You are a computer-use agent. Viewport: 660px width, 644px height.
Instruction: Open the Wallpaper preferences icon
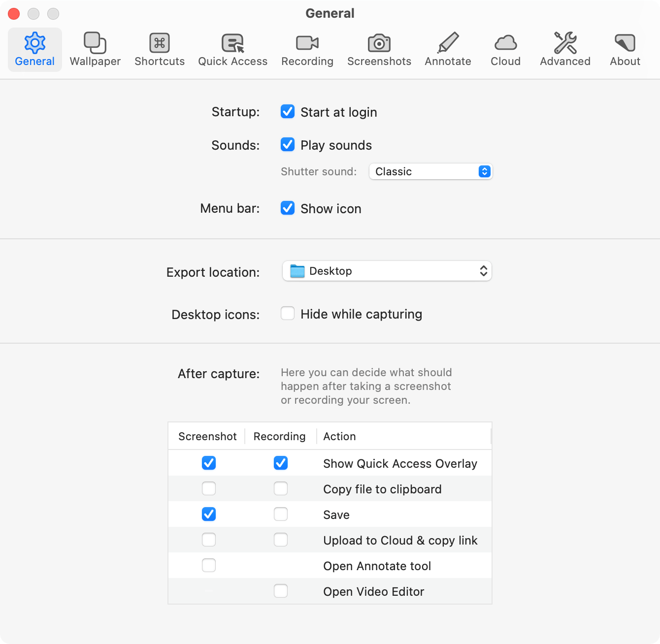pos(95,43)
